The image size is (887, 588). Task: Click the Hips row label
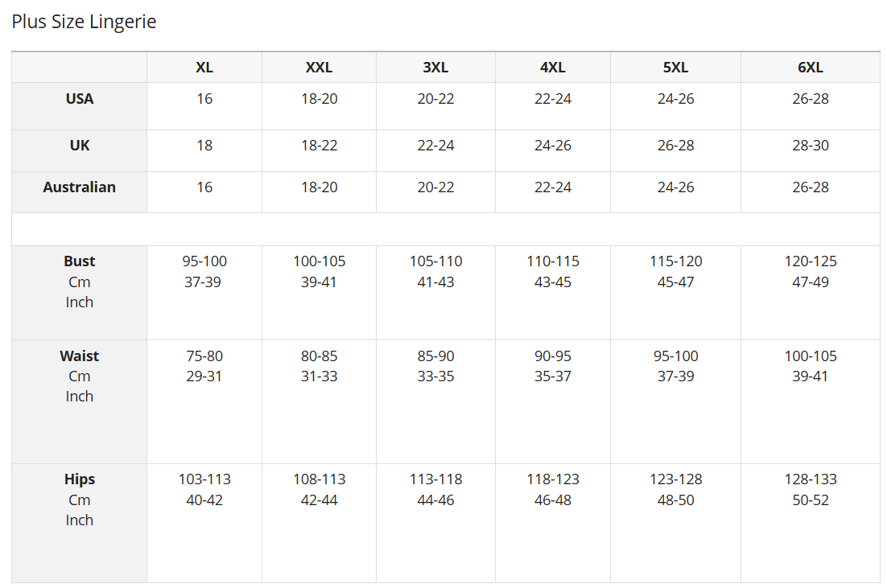pos(80,479)
